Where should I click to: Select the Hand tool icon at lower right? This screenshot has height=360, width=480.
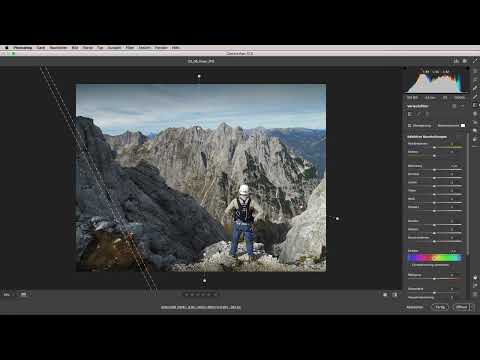pyautogui.click(x=475, y=286)
